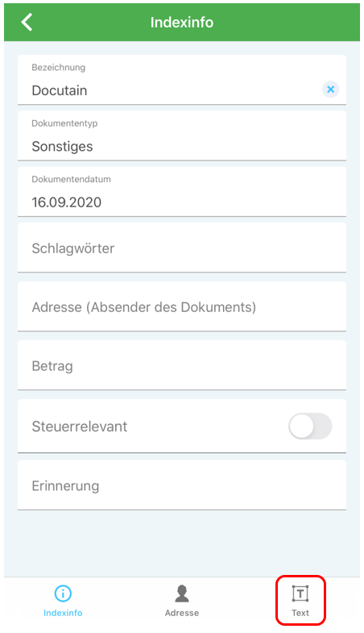Toggle the Steuerrelevant switch
Screen dimensions: 364x633
click(x=310, y=426)
